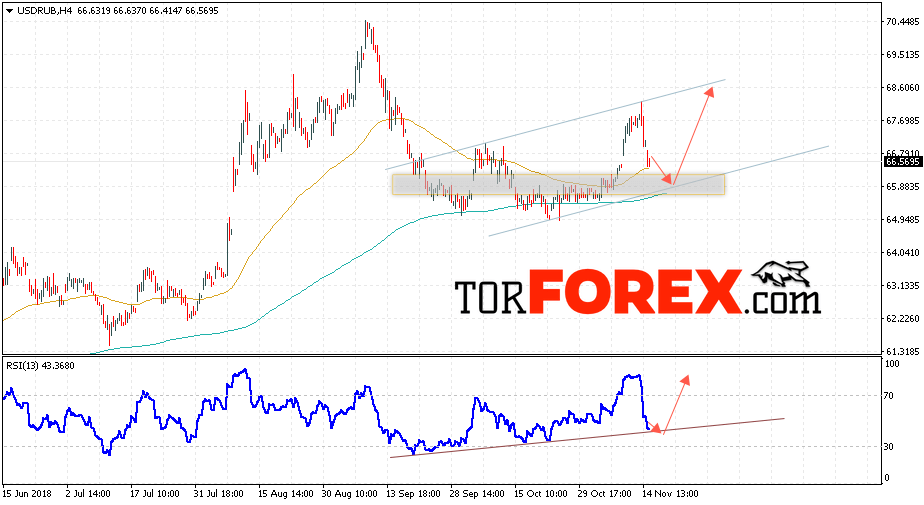
Task: Click the 17 Jul 10:00 date label
Action: tap(155, 494)
